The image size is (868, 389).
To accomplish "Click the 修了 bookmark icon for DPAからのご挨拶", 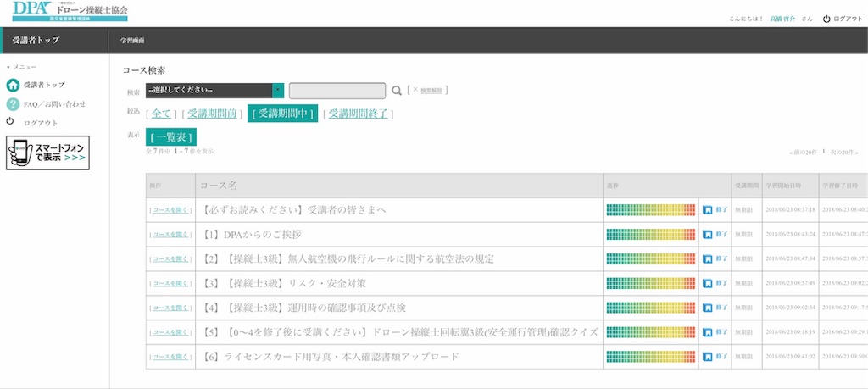I will click(x=707, y=234).
